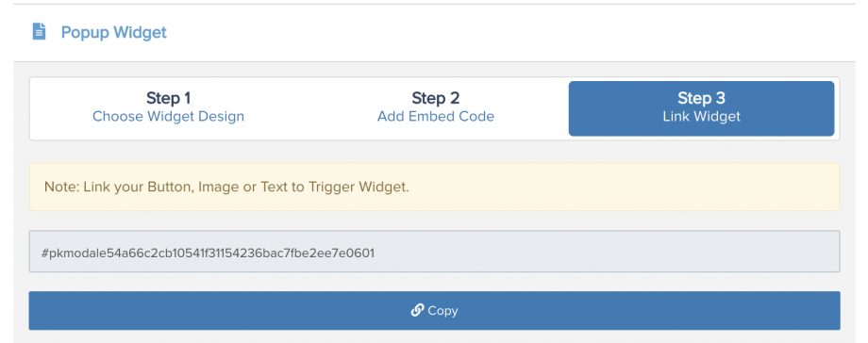868x343 pixels.
Task: Click the Popup Widget title
Action: [x=113, y=32]
